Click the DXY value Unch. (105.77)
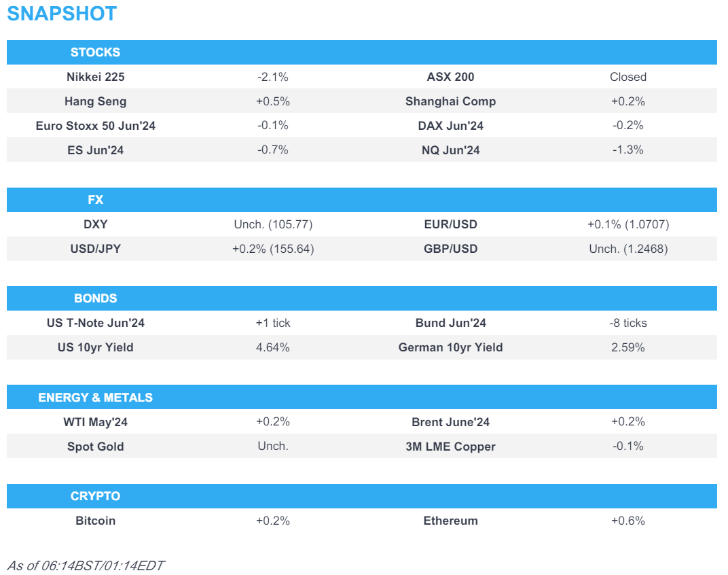The width and height of the screenshot is (728, 575). pyautogui.click(x=272, y=224)
